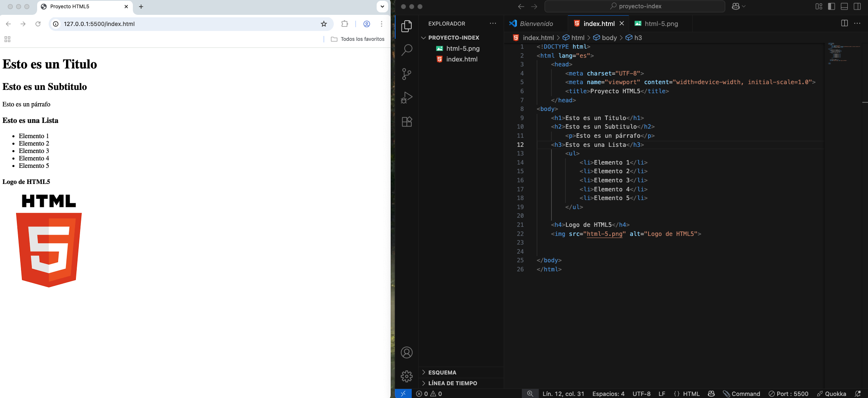
Task: Click the zoom magnifier status bar icon
Action: (x=530, y=393)
